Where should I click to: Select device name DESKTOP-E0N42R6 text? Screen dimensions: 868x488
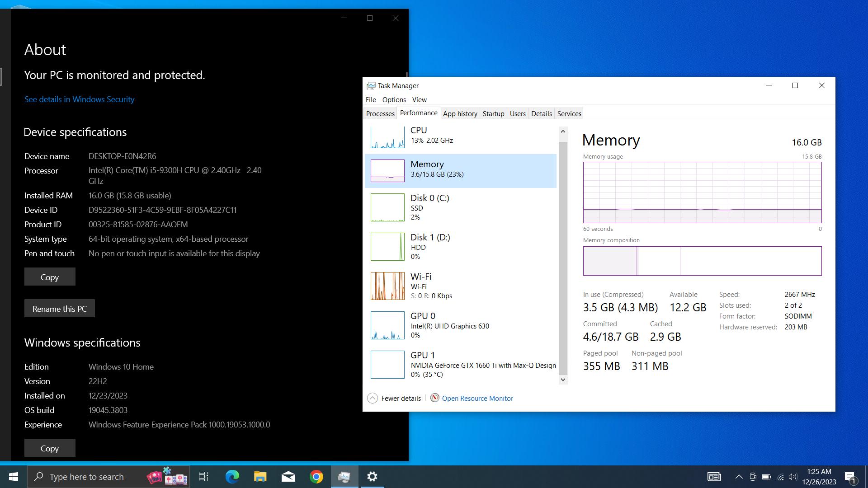coord(122,156)
